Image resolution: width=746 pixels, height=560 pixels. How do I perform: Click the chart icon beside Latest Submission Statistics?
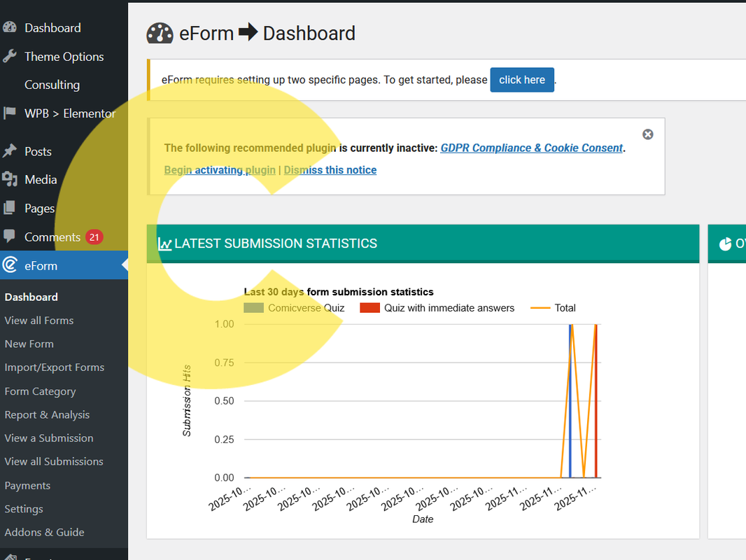pyautogui.click(x=164, y=244)
